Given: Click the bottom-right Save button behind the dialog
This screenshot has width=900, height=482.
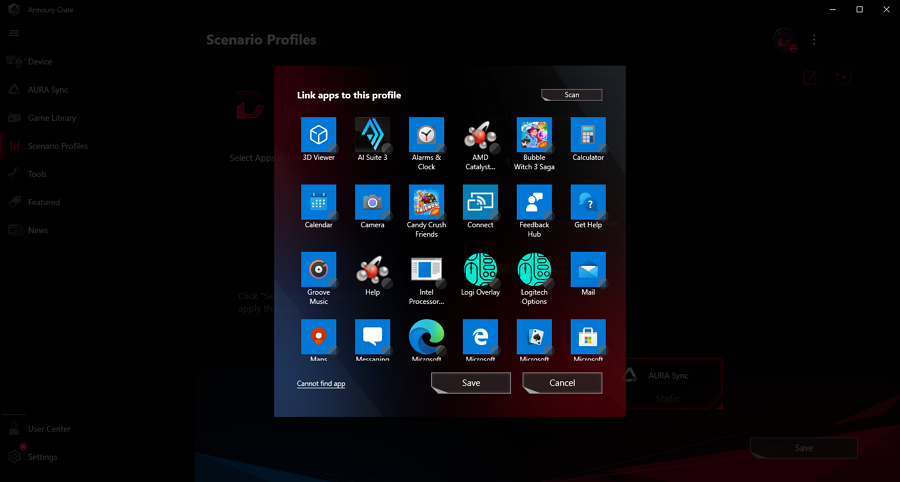Looking at the screenshot, I should pyautogui.click(x=804, y=448).
